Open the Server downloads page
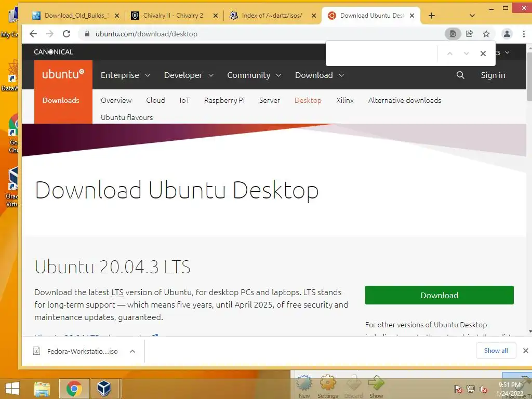The width and height of the screenshot is (532, 399). (x=270, y=100)
